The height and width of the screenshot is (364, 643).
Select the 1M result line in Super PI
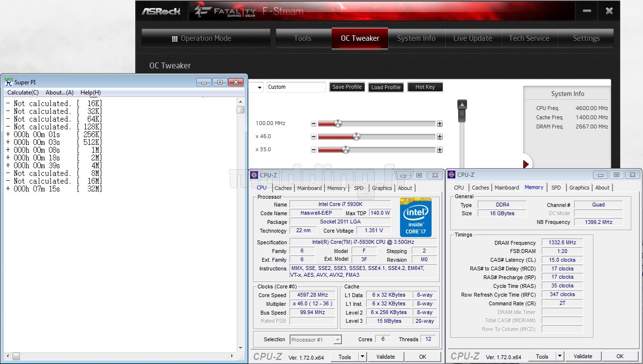(x=54, y=150)
